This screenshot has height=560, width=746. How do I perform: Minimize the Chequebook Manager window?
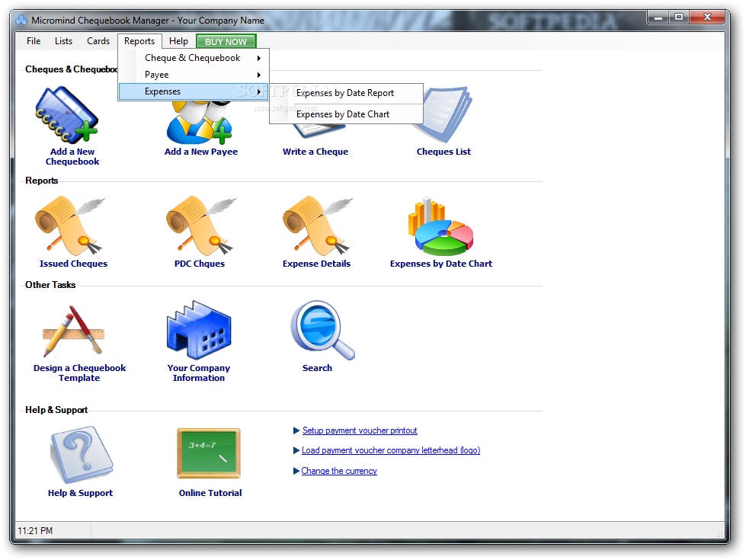658,18
